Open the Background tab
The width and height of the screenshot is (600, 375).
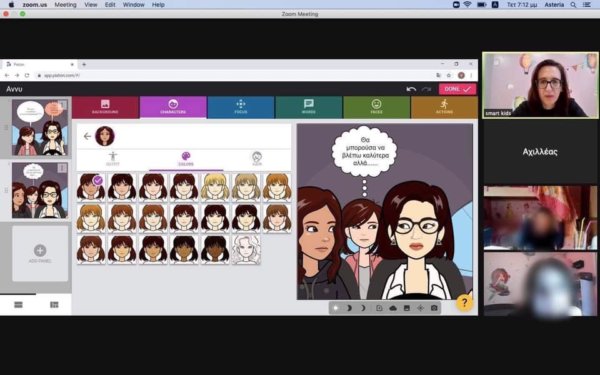click(x=105, y=107)
